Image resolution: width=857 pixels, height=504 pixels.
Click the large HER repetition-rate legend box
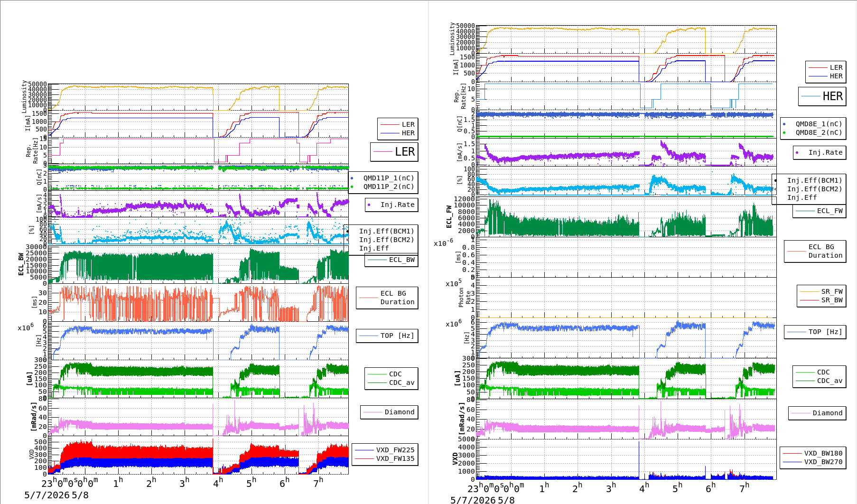click(x=822, y=96)
